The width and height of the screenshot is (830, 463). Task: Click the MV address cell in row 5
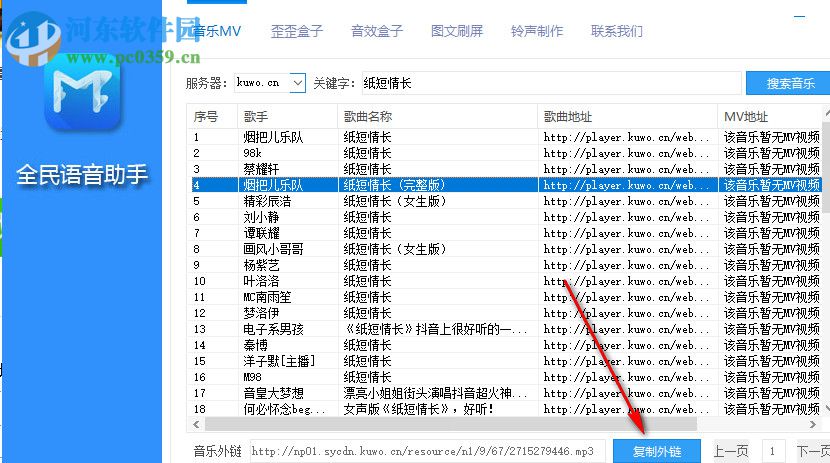[771, 201]
